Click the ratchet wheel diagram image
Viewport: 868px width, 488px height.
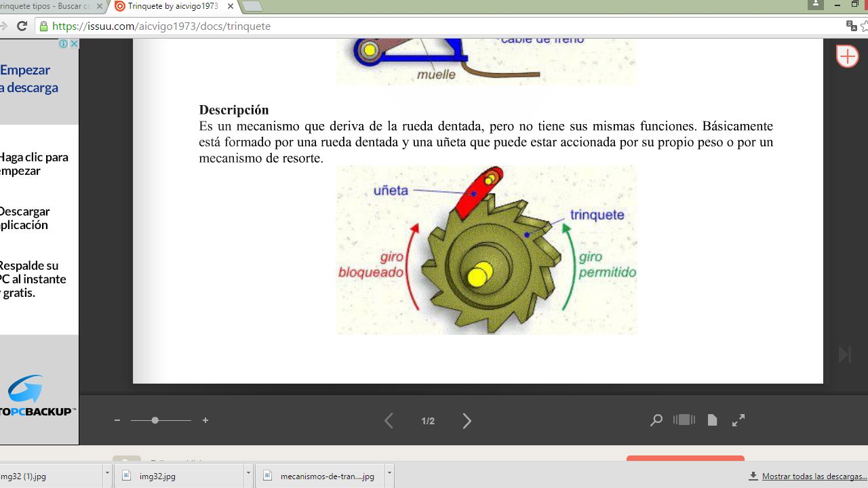(487, 250)
